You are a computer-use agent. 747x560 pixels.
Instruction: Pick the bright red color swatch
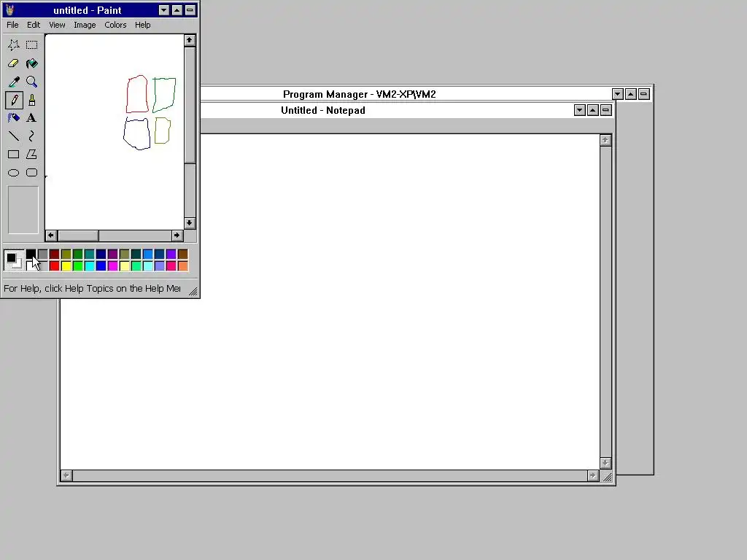(54, 265)
